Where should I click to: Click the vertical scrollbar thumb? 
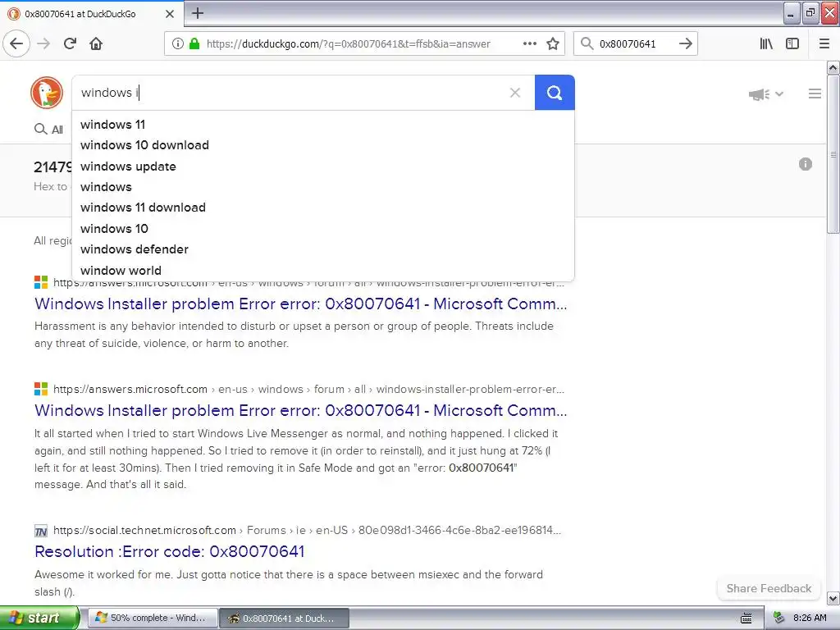[833, 154]
